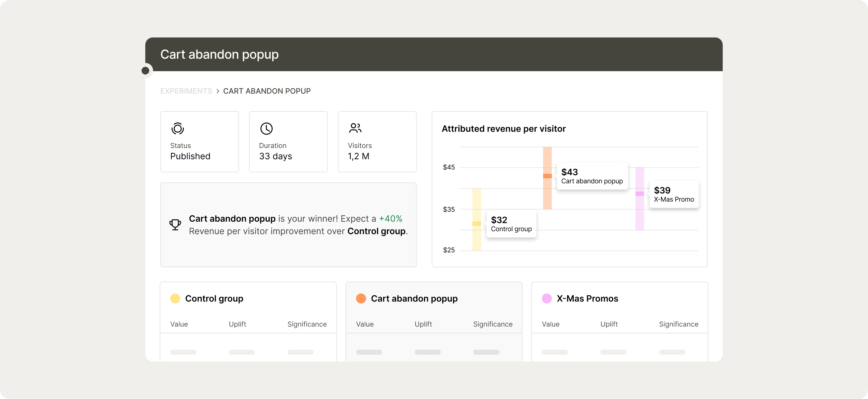Click the trophy winner icon

point(175,224)
